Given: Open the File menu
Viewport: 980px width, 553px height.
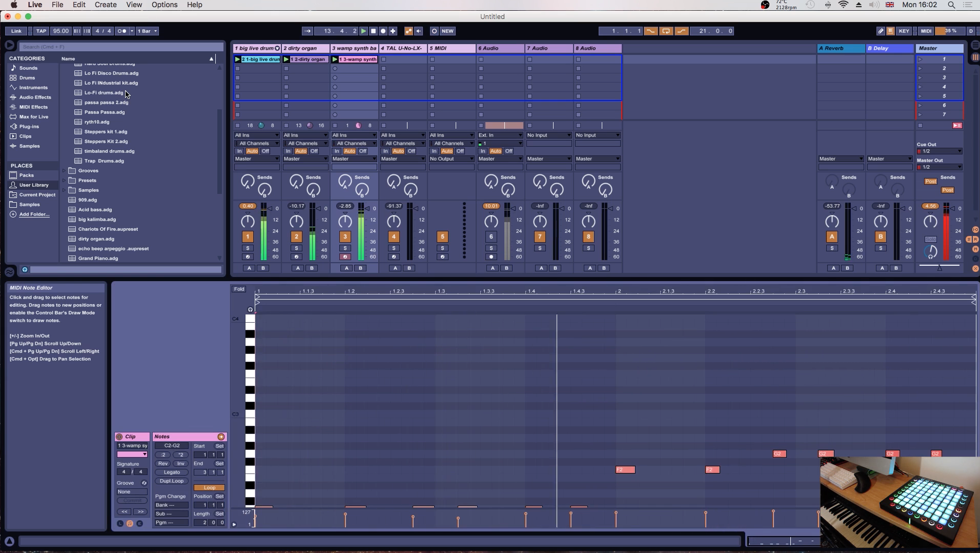Looking at the screenshot, I should (57, 5).
